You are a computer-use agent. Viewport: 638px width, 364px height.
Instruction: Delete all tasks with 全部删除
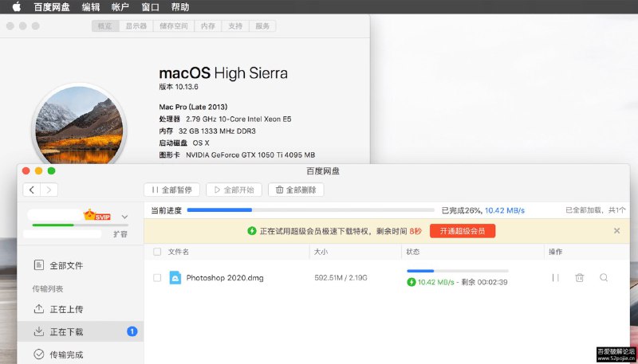296,190
